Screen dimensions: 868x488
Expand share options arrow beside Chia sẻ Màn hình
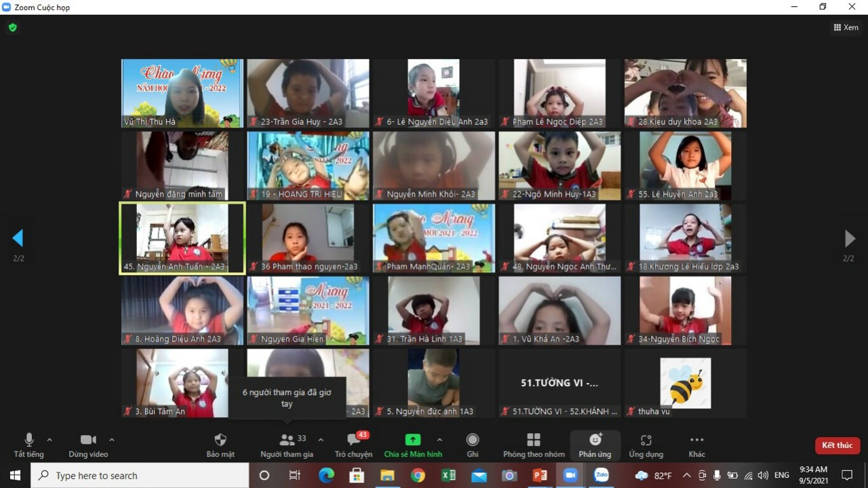[x=439, y=440]
